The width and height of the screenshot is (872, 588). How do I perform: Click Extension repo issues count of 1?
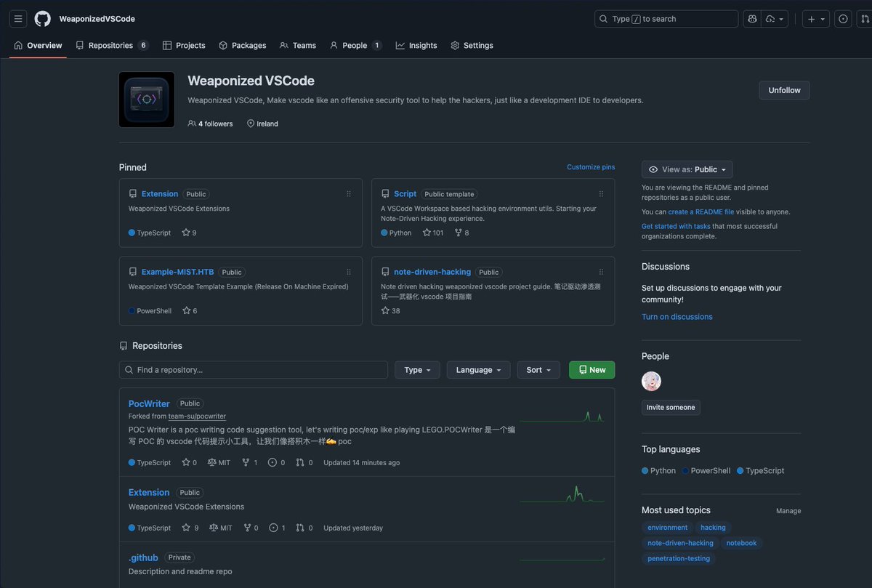click(277, 528)
